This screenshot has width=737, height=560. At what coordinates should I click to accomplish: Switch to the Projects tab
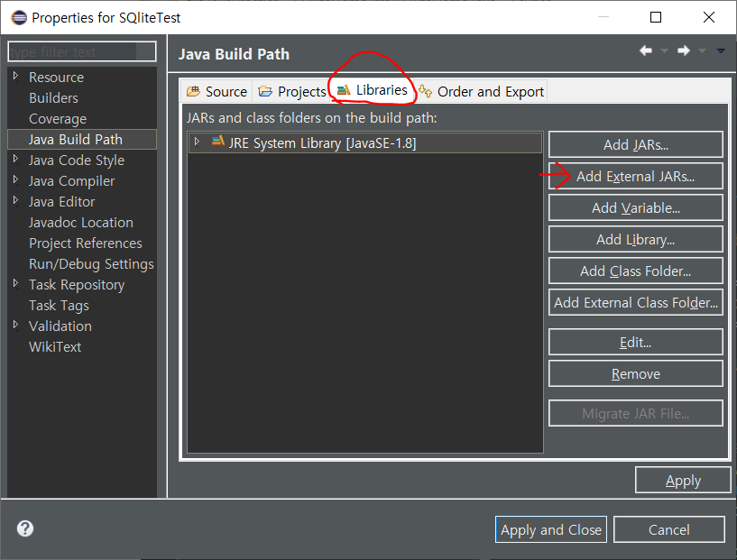(x=291, y=91)
